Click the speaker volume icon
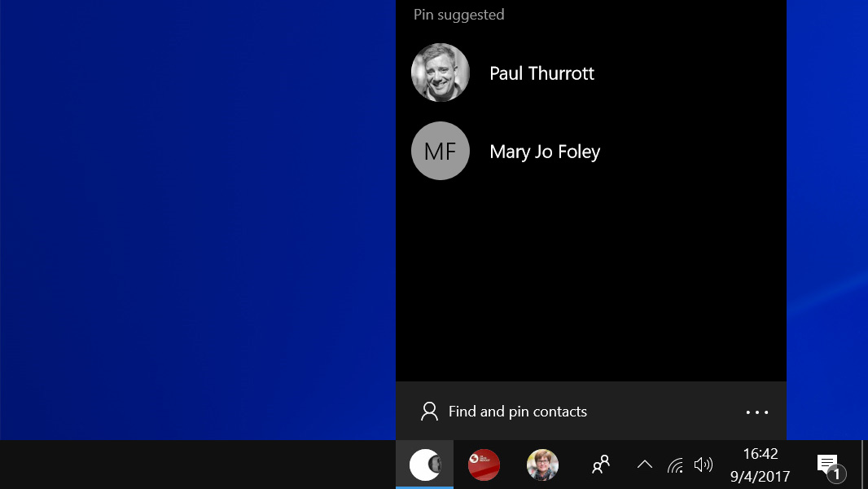 [703, 465]
